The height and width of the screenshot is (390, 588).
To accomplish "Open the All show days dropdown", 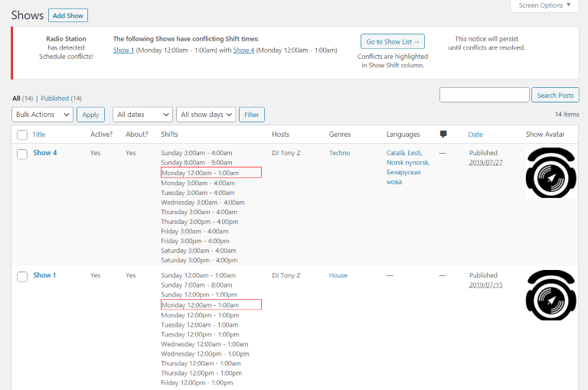I will (x=205, y=115).
